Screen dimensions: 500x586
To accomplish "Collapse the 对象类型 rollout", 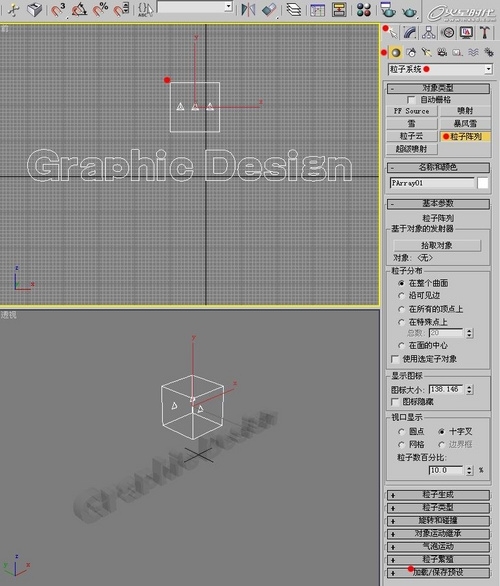I will click(x=438, y=89).
